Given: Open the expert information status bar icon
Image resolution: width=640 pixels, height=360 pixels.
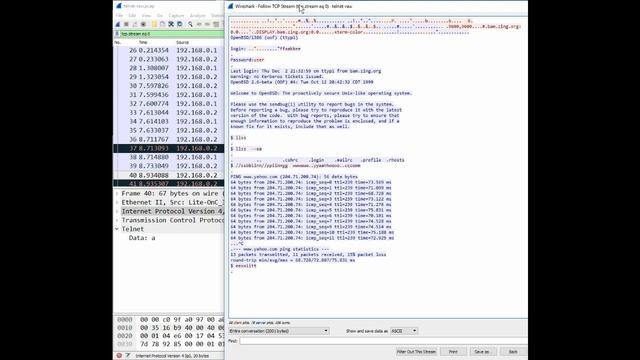Looking at the screenshot, I should pos(119,356).
